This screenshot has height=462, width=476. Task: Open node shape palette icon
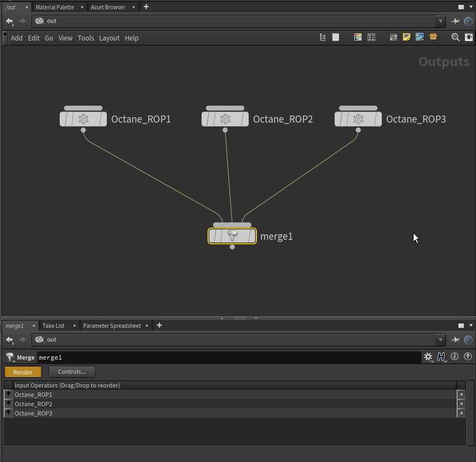(x=371, y=37)
